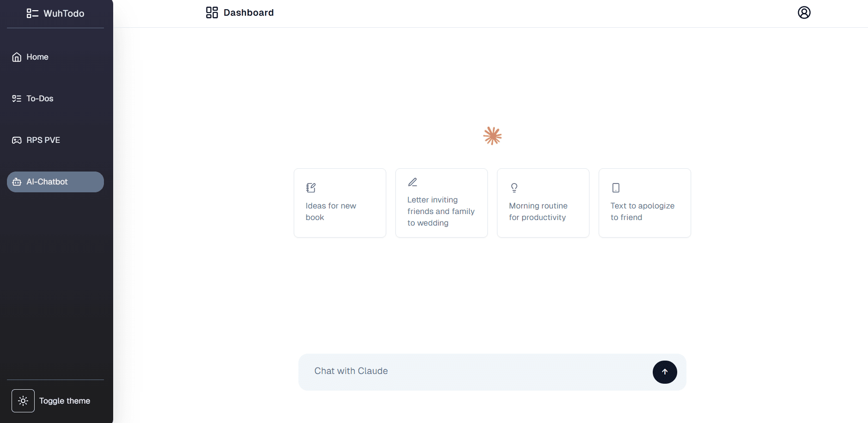Click the orange asterisk logo above suggestions
The width and height of the screenshot is (868, 423).
point(492,136)
